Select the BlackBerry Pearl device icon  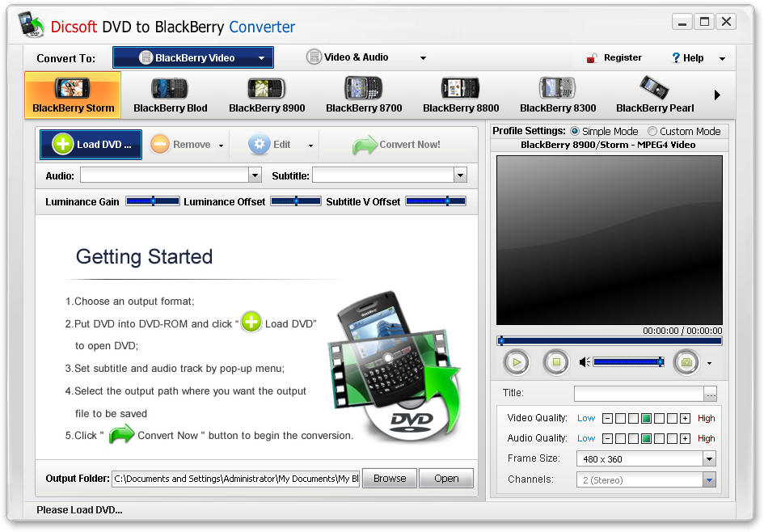click(x=654, y=95)
